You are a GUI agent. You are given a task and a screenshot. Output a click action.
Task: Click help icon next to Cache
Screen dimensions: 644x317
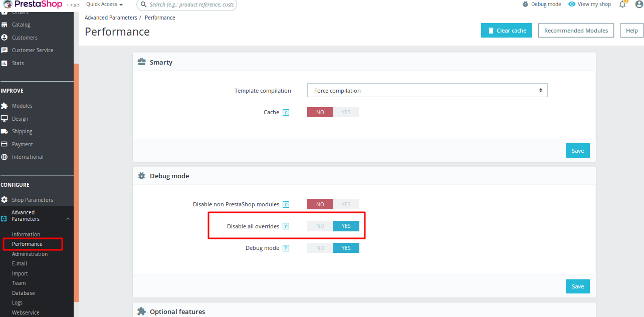(286, 112)
